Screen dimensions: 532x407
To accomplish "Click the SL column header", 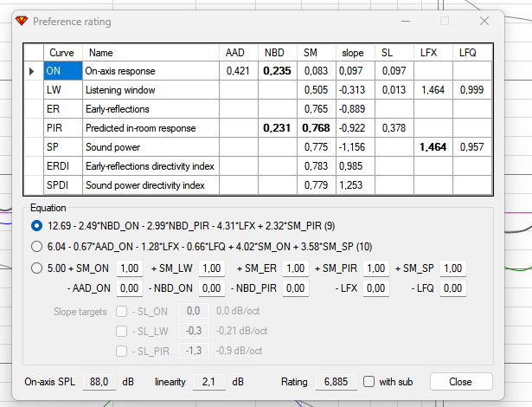I will click(x=394, y=53).
